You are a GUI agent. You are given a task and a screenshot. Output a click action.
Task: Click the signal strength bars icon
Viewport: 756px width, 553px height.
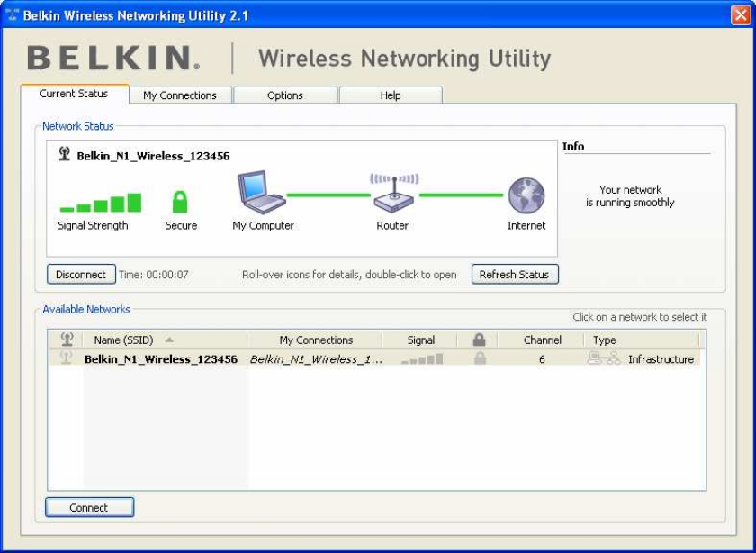tap(100, 203)
